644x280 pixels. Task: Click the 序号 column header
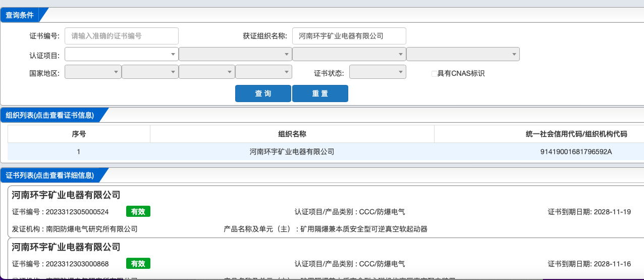79,134
